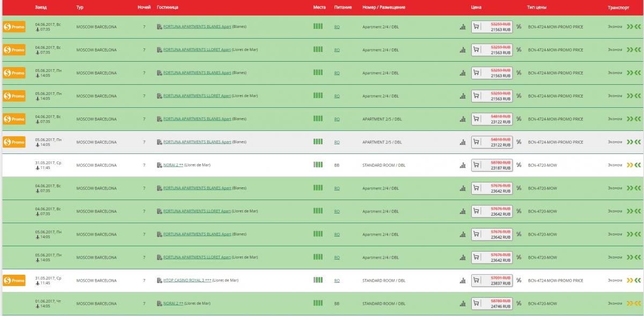Screen dimensions: 644x316
Task: Click the Заезд column header
Action: (x=41, y=8)
